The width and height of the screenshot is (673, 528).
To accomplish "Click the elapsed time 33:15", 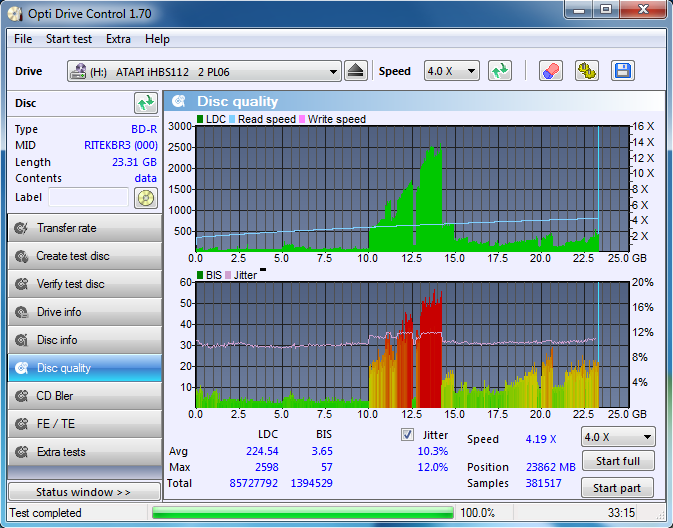I will (x=621, y=513).
